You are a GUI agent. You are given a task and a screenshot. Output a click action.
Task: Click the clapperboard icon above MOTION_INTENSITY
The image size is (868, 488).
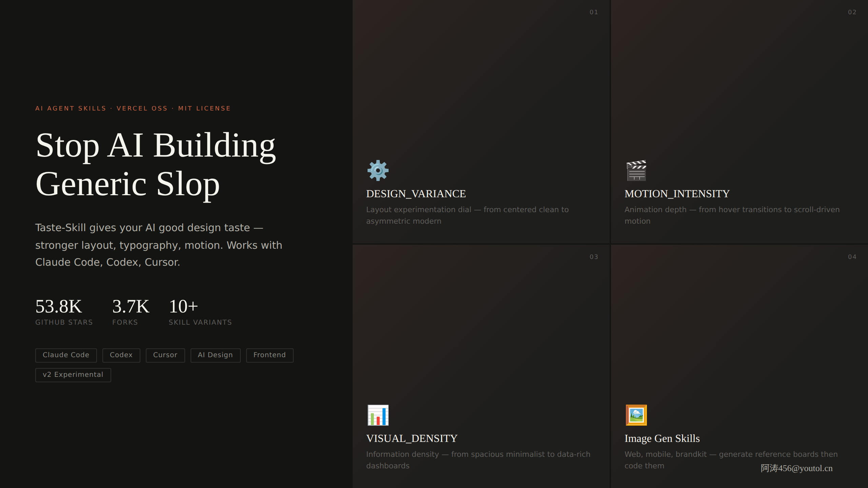click(x=636, y=170)
